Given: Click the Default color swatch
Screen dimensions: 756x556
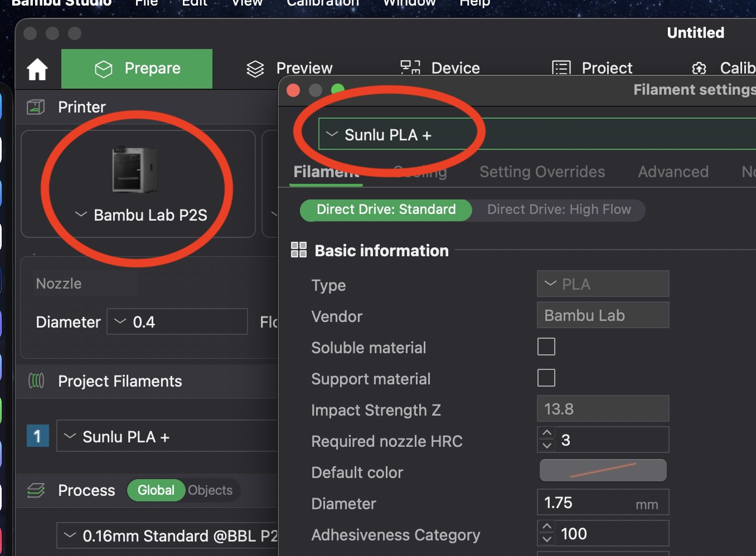Looking at the screenshot, I should click(603, 470).
